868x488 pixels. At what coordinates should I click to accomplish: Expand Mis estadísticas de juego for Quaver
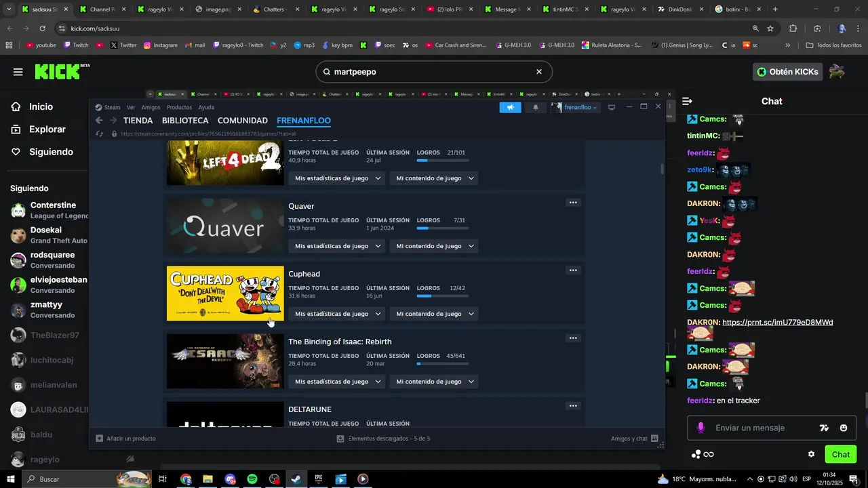(x=336, y=246)
